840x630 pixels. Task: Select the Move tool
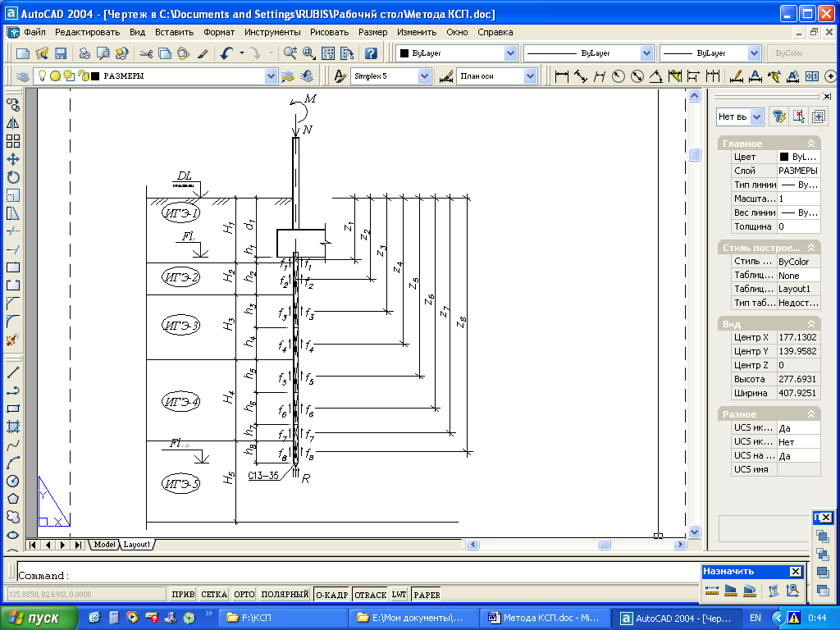[13, 159]
